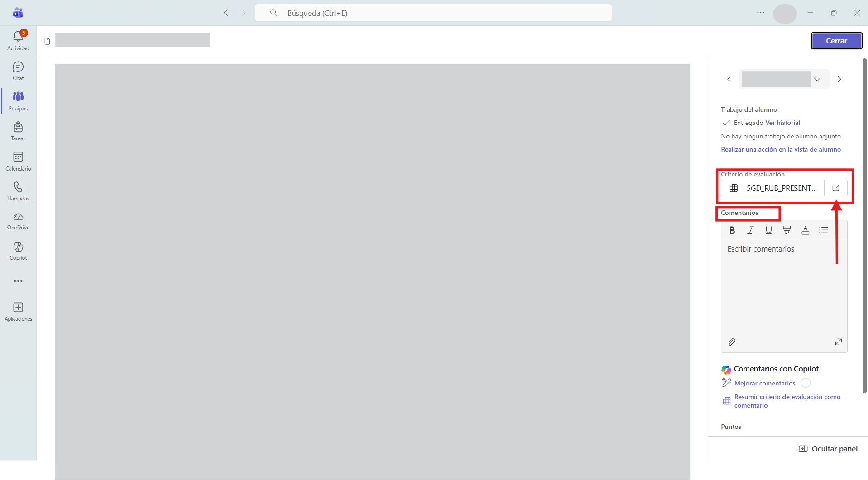Screen dimensions: 868x480
Task: Apply underline formatting to comments
Action: tap(768, 230)
